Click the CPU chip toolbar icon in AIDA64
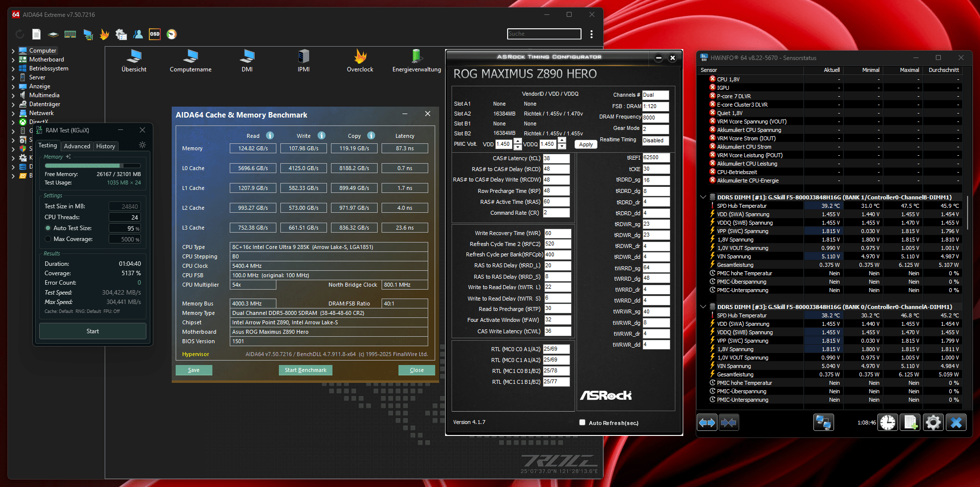 coord(53,34)
